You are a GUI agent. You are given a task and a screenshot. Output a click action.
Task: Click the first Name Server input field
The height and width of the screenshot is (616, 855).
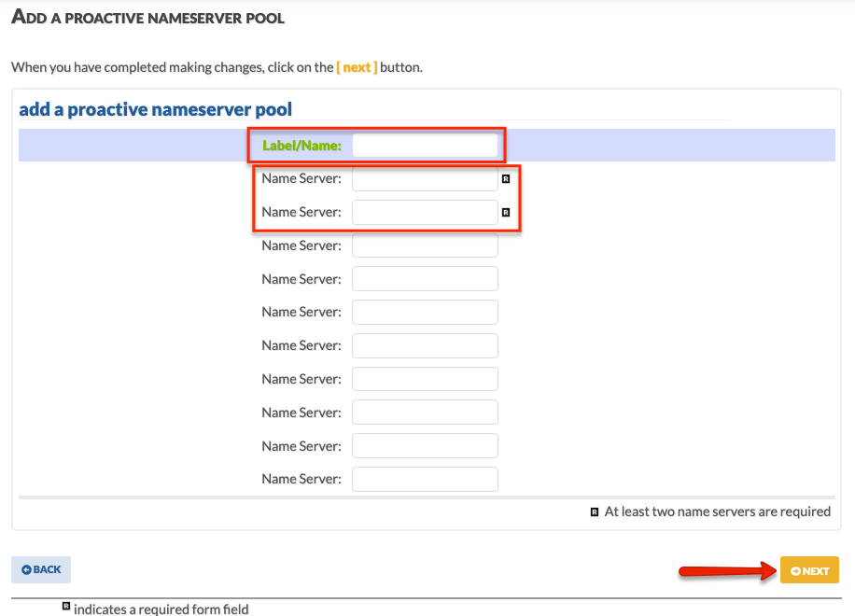pyautogui.click(x=425, y=179)
